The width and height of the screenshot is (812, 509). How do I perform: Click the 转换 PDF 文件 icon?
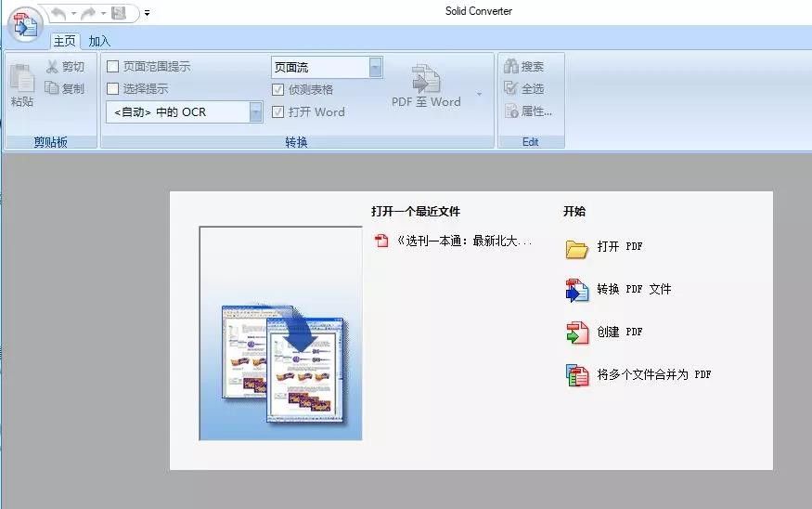[577, 291]
